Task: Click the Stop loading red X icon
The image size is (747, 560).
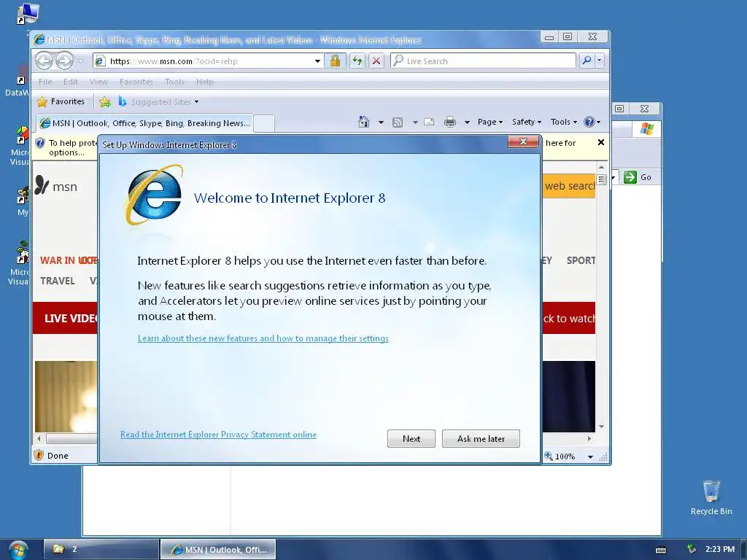Action: [x=376, y=61]
